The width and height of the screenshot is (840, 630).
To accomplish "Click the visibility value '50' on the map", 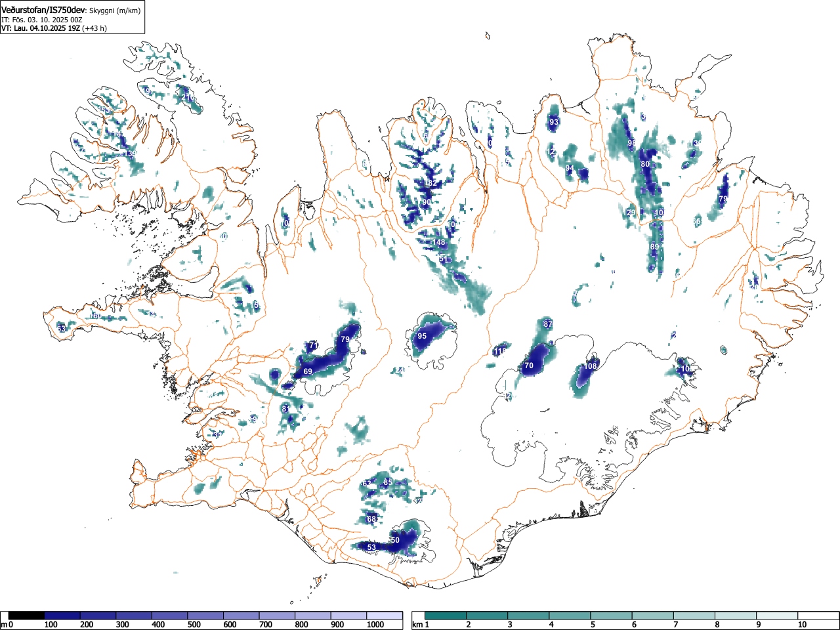I will pyautogui.click(x=394, y=540).
